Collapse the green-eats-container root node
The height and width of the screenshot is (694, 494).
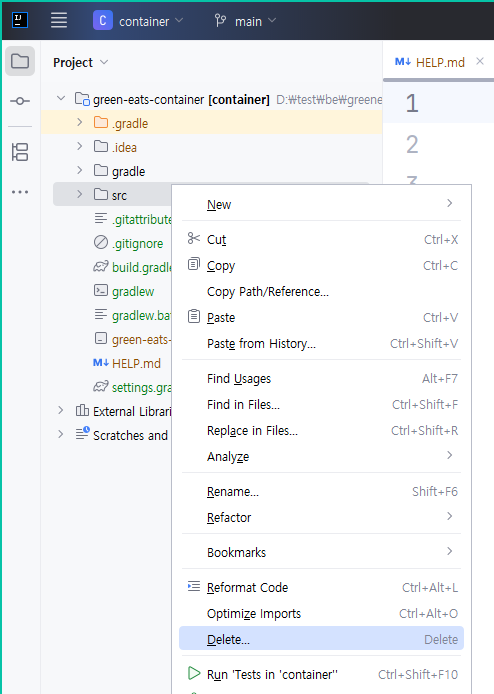click(x=61, y=98)
